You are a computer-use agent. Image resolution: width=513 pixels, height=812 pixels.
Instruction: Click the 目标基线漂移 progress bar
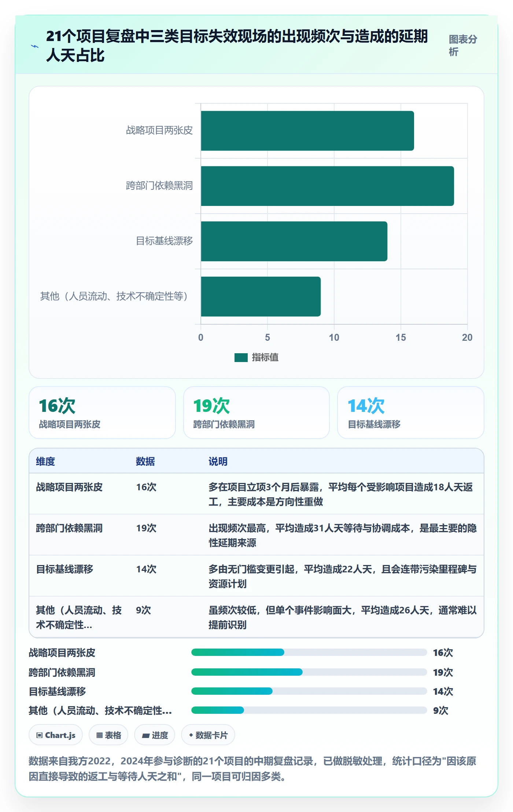coord(309,691)
